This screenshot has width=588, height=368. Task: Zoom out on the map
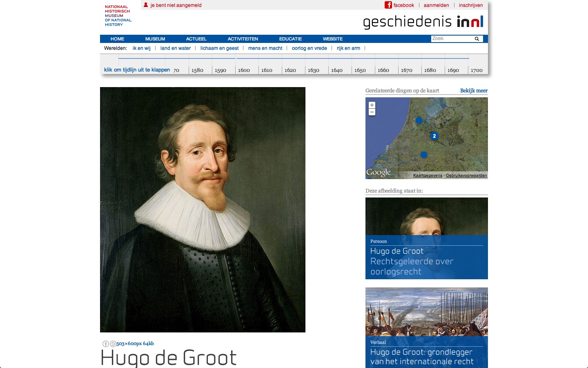point(372,112)
